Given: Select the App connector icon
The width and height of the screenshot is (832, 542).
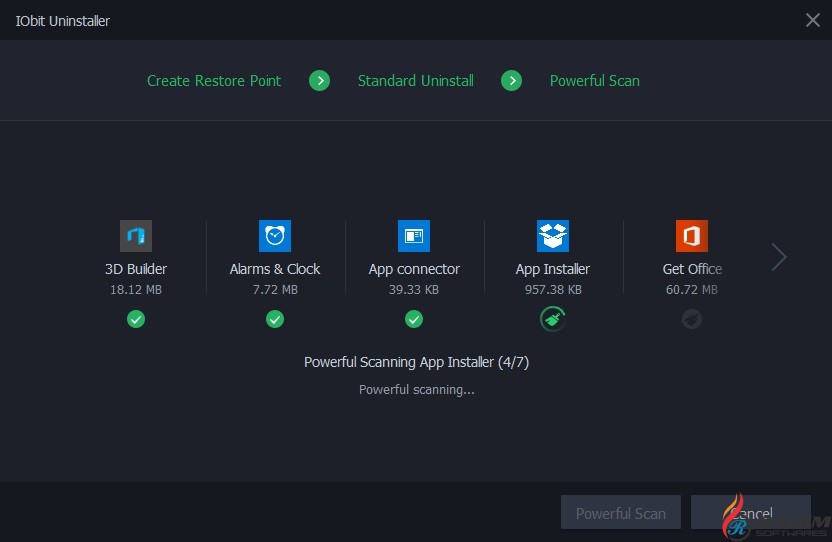Looking at the screenshot, I should 414,236.
